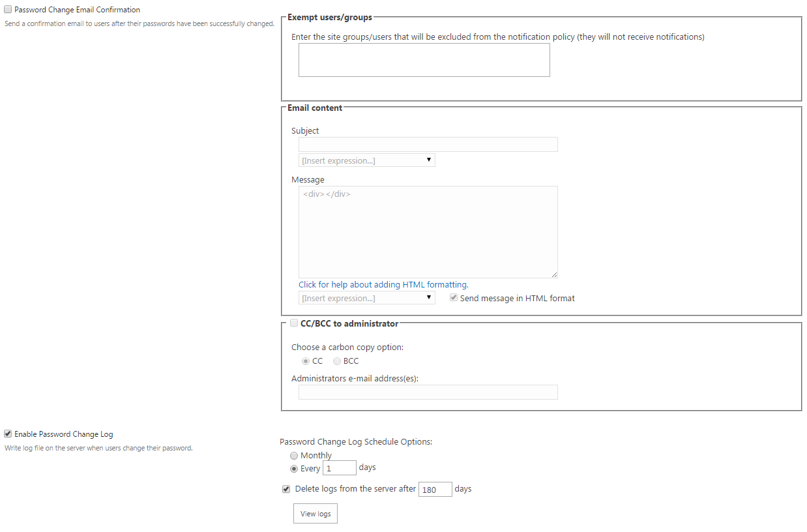Toggle Send message in HTML format
This screenshot has height=532, width=807.
coord(454,298)
